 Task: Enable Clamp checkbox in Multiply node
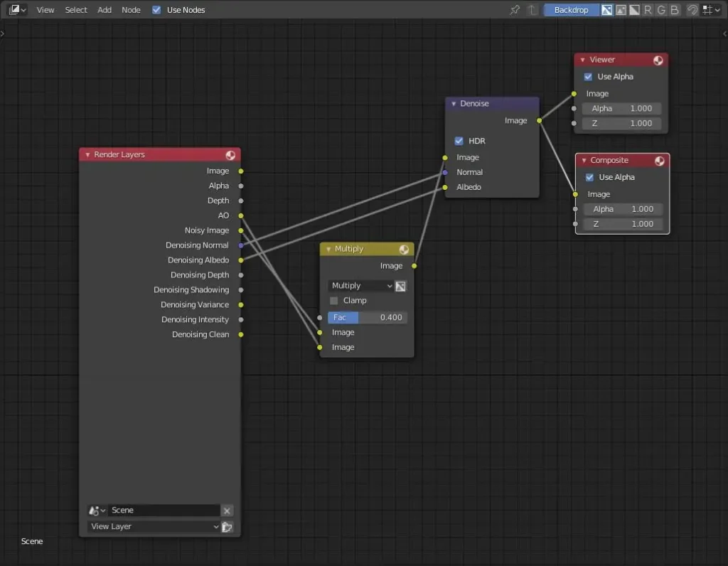click(333, 301)
